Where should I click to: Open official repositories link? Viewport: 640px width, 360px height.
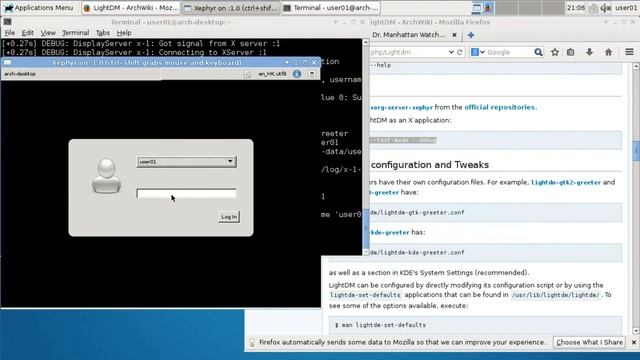coord(500,107)
